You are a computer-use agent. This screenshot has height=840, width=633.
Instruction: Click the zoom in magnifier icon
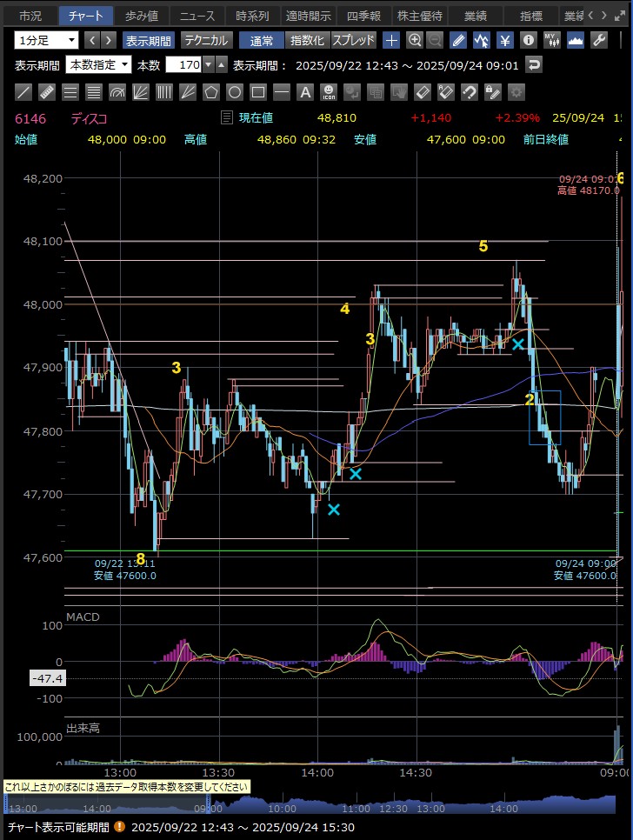[415, 40]
